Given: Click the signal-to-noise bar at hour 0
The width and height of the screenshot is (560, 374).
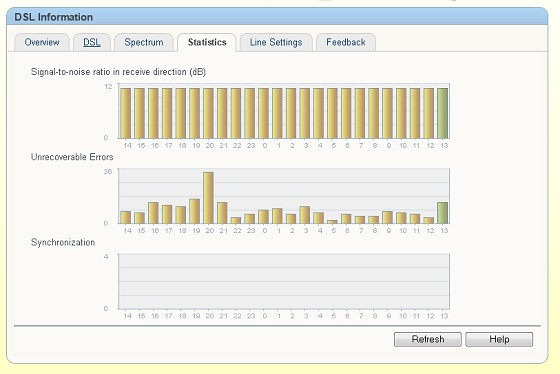Looking at the screenshot, I should point(264,113).
